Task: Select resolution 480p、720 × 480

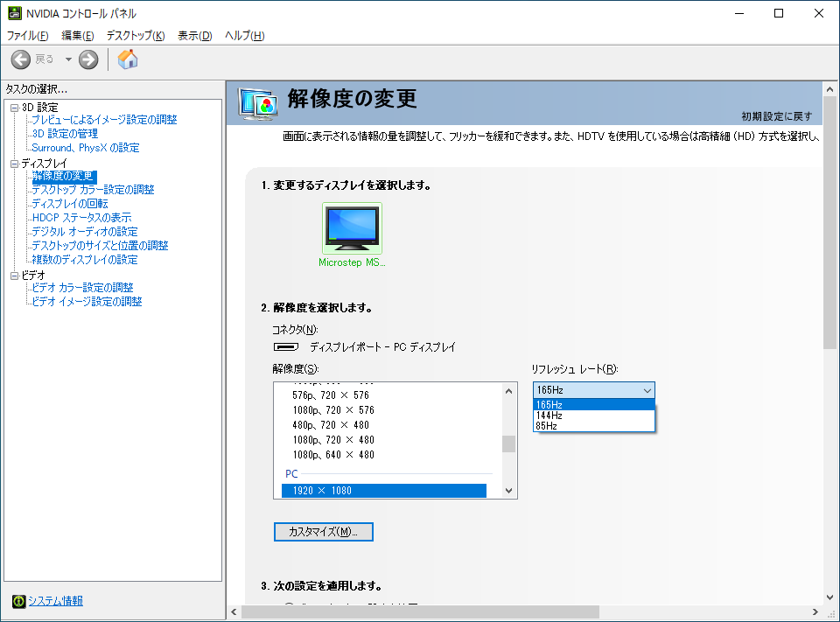Action: pos(331,425)
